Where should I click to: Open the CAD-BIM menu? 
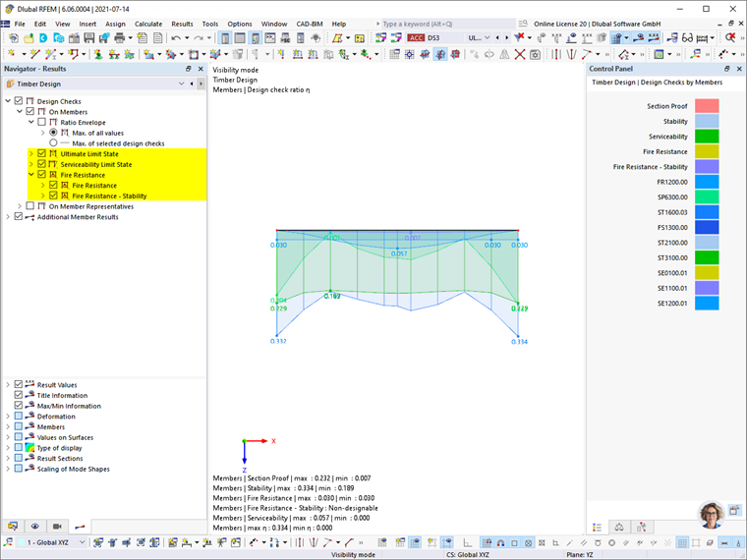click(x=310, y=24)
